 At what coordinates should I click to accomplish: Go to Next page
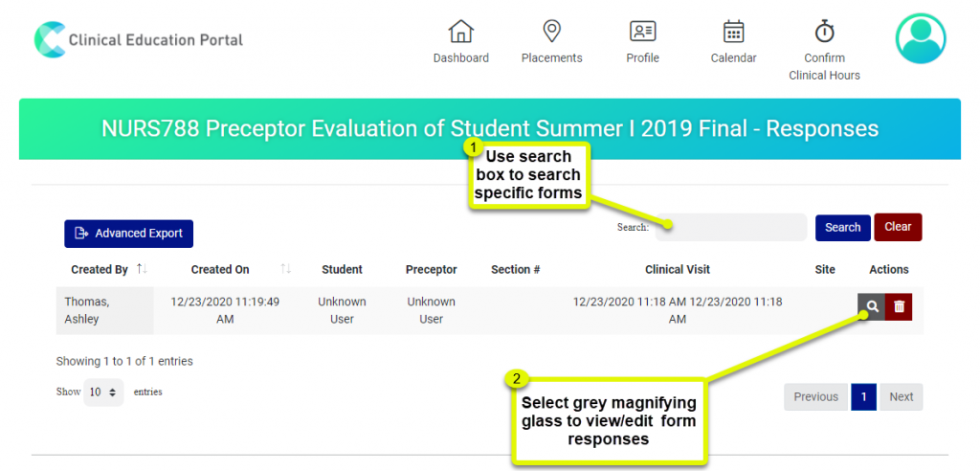point(902,396)
